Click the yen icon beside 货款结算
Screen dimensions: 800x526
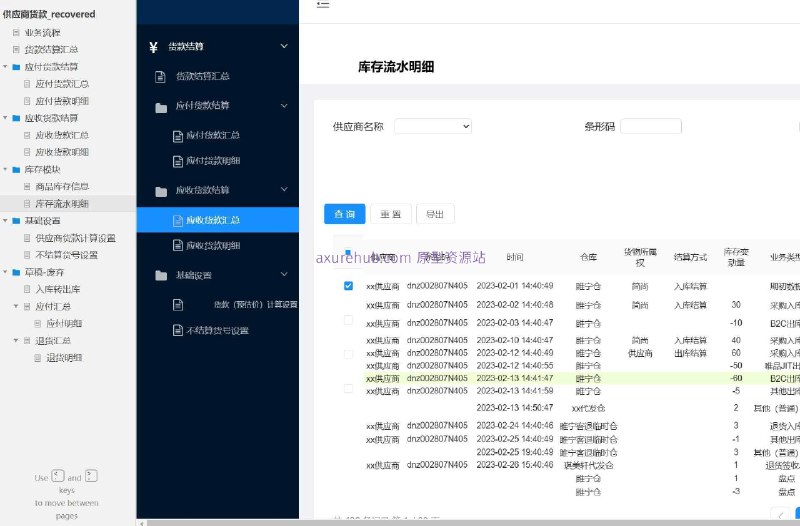pos(154,47)
